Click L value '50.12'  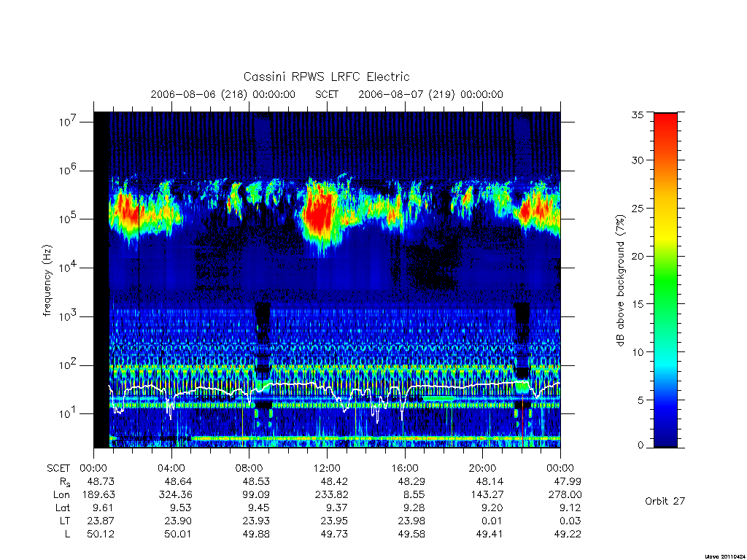coord(101,534)
